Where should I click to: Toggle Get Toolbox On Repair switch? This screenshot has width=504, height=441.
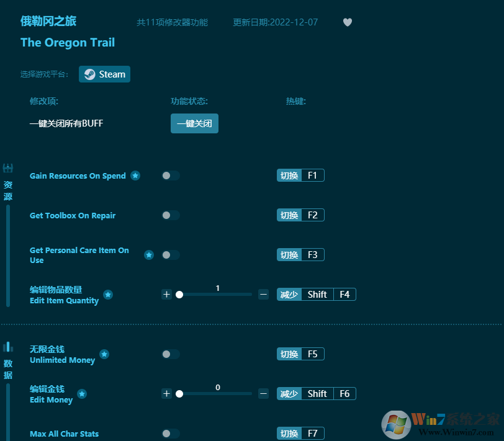pos(171,215)
